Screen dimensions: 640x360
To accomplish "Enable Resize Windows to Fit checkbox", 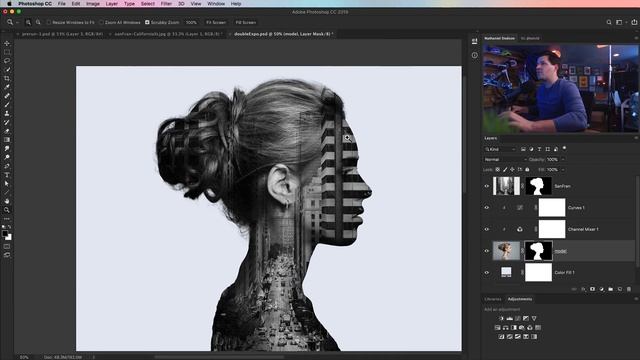I will [x=49, y=22].
